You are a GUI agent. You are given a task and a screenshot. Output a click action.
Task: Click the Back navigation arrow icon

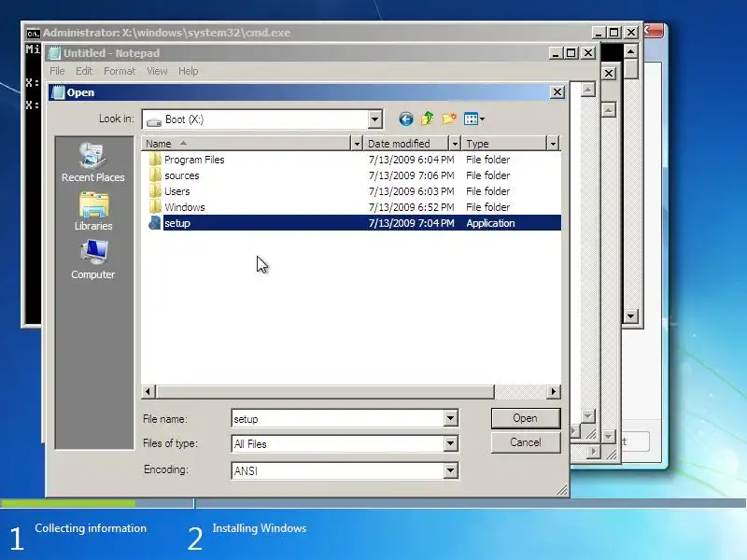pos(406,119)
